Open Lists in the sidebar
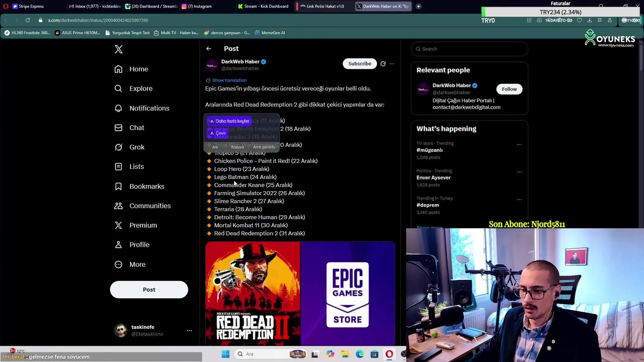Viewport: 644px width, 362px height. [129, 166]
